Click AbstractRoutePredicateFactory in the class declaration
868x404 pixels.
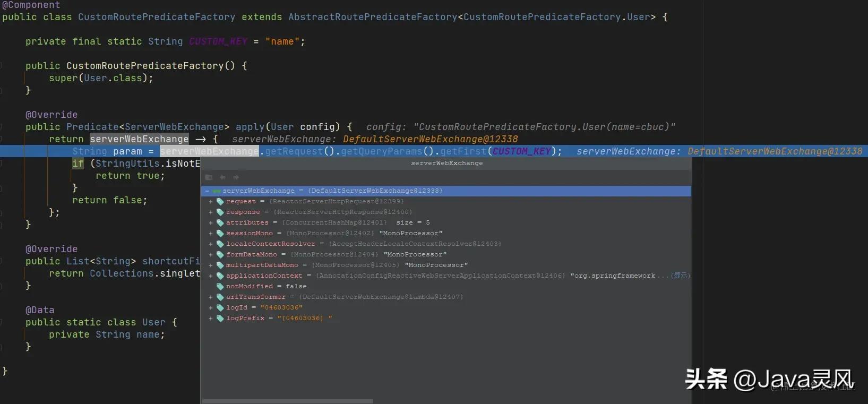point(373,17)
